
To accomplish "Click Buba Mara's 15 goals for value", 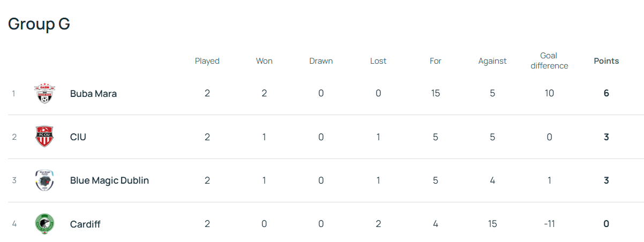I will click(435, 93).
